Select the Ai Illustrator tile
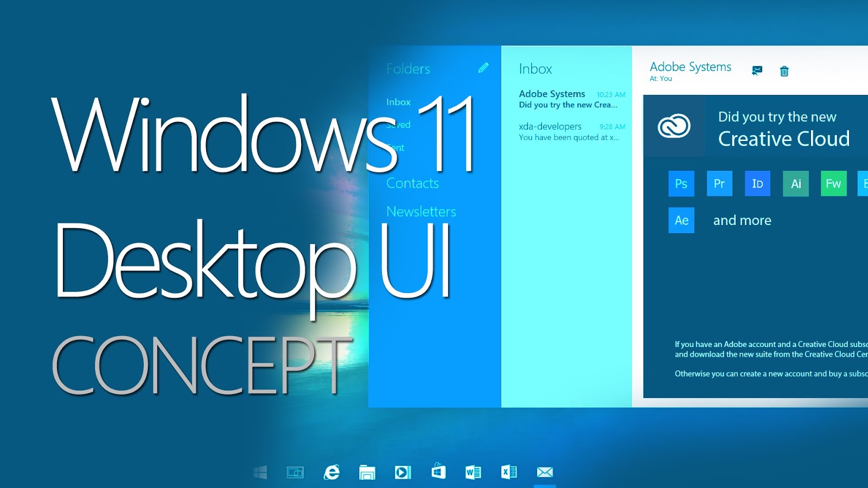Screen dimensions: 868x488 tap(796, 183)
